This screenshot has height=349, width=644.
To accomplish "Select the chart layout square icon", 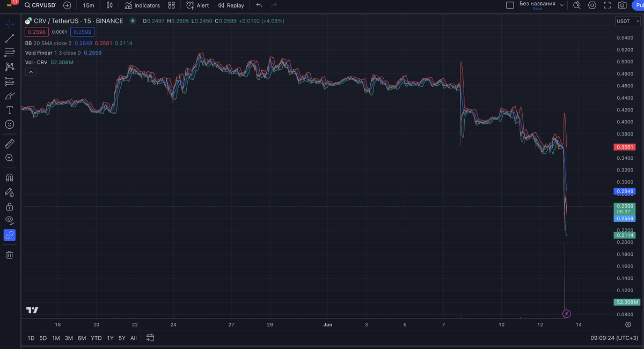I will [x=510, y=5].
